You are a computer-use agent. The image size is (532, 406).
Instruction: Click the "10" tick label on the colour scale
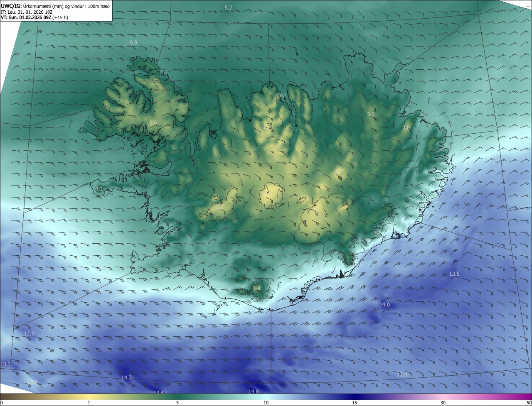pyautogui.click(x=266, y=403)
